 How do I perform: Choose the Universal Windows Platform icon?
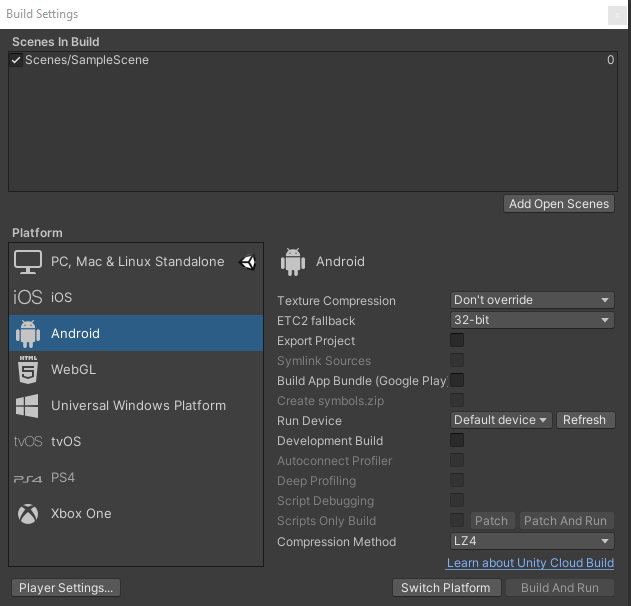point(28,405)
